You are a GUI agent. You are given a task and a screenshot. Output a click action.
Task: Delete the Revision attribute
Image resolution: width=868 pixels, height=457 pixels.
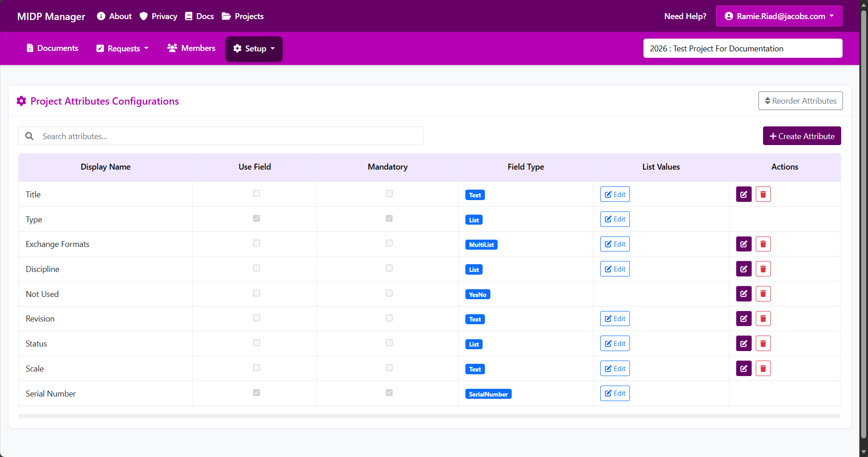[x=763, y=318]
